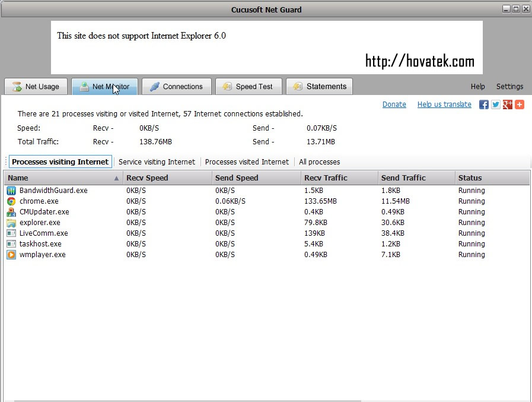This screenshot has height=402, width=532.
Task: Click the Donate link
Action: pyautogui.click(x=394, y=104)
